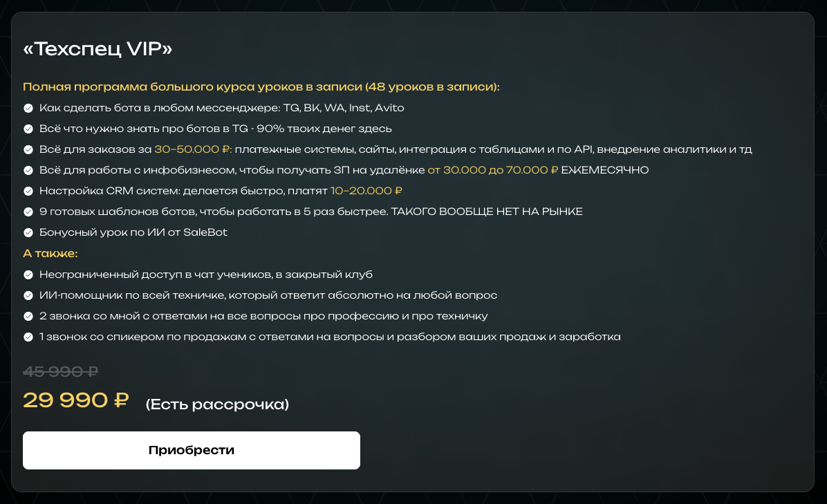This screenshot has height=504, width=827.
Task: Click the checkmark beside the 2 calls item
Action: coord(28,316)
